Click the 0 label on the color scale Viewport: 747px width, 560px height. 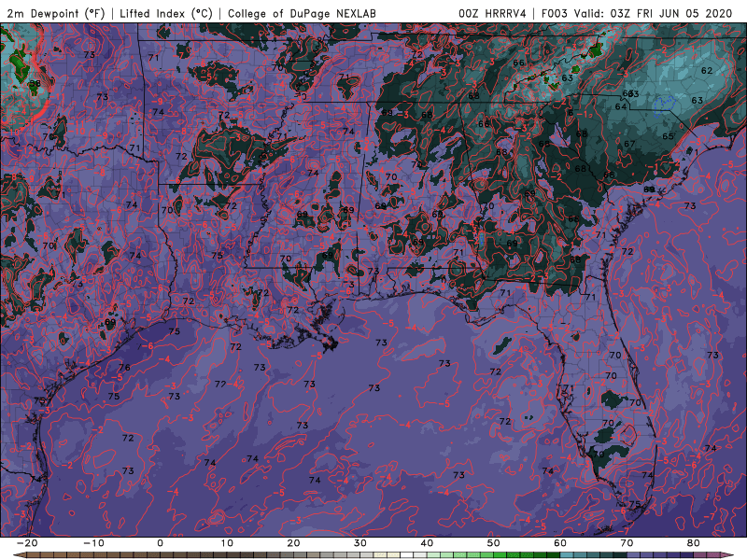(x=160, y=543)
